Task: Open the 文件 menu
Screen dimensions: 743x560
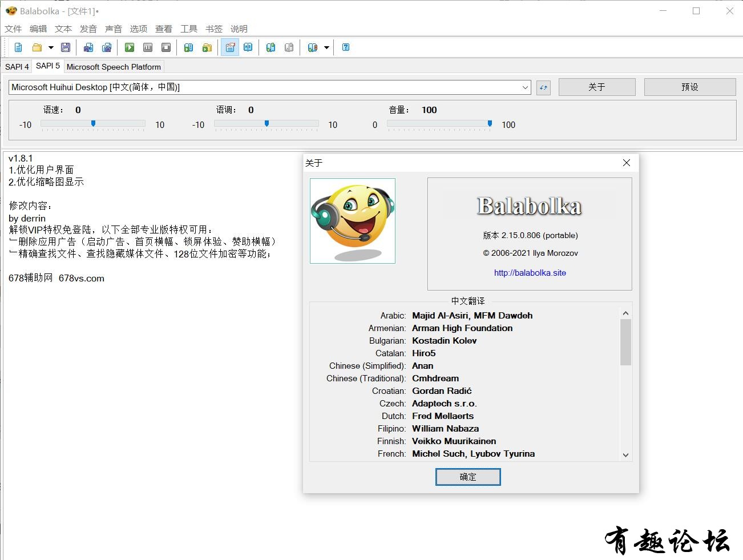Action: tap(13, 29)
